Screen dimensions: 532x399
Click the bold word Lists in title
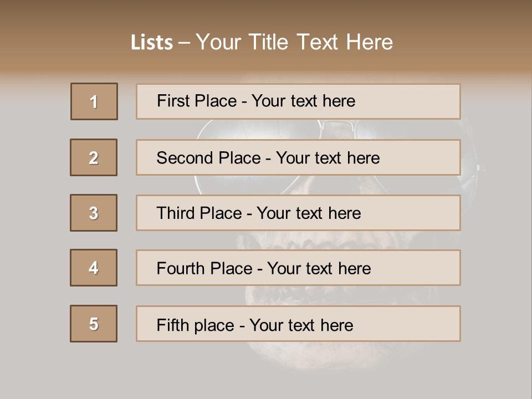(152, 42)
